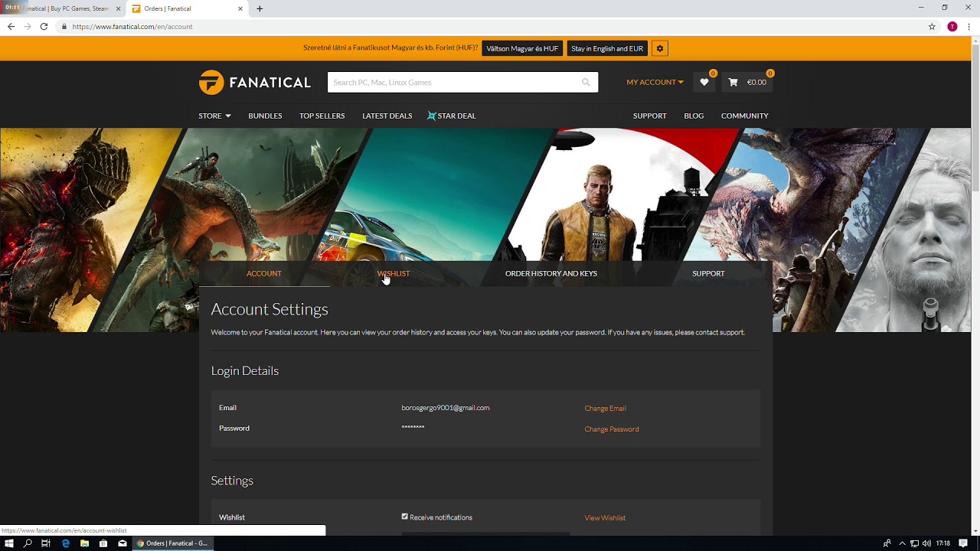Select the Wishlist tab
This screenshot has width=980, height=551.
(x=394, y=273)
